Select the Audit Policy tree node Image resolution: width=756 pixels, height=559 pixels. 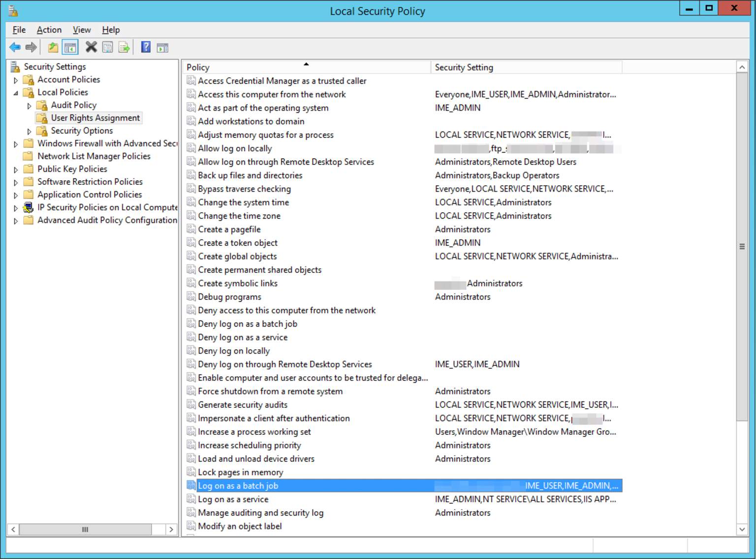73,104
